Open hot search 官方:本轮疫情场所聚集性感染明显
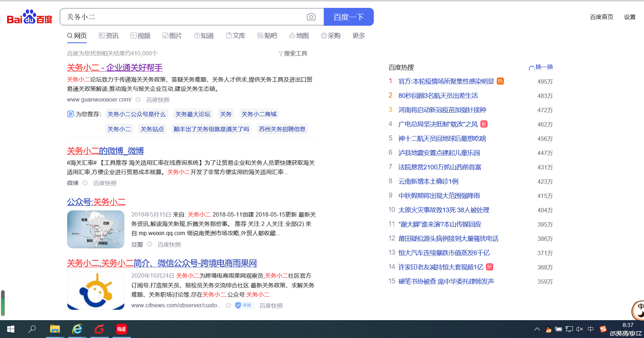 (x=446, y=81)
